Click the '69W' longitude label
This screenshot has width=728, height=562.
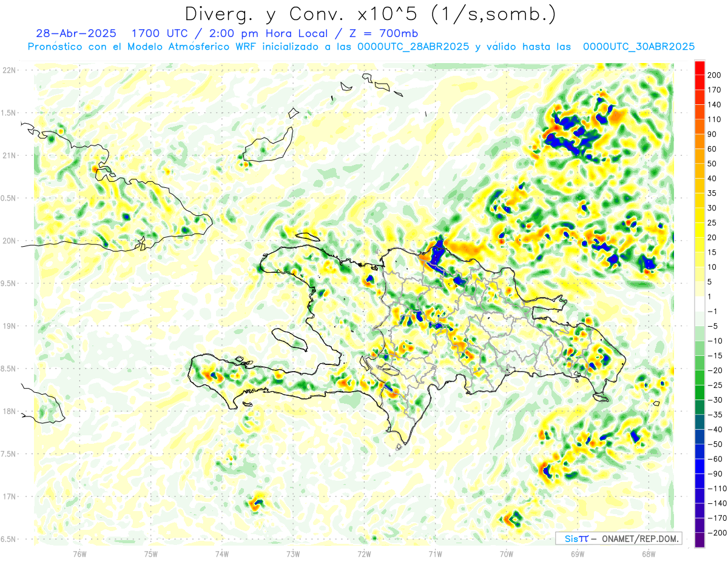[578, 554]
